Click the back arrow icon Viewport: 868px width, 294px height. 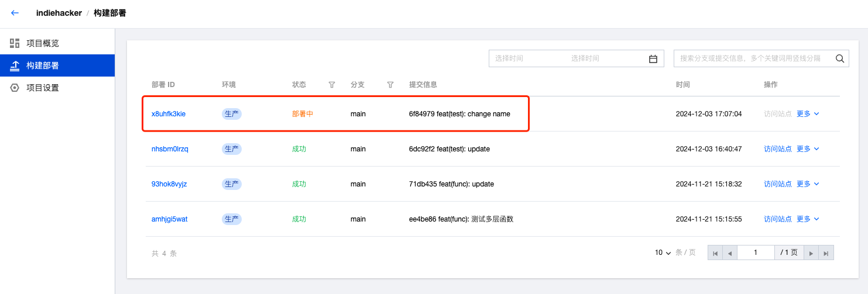[x=15, y=13]
